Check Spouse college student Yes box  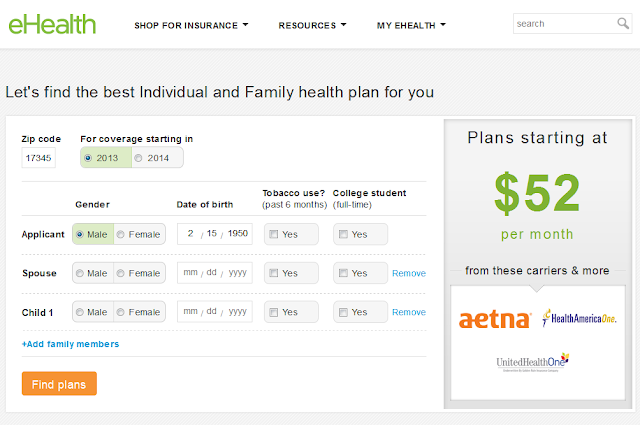pos(343,273)
